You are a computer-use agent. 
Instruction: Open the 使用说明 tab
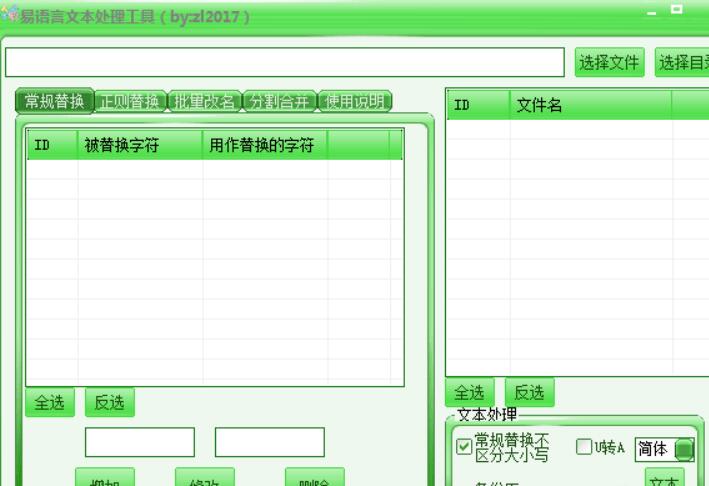354,101
